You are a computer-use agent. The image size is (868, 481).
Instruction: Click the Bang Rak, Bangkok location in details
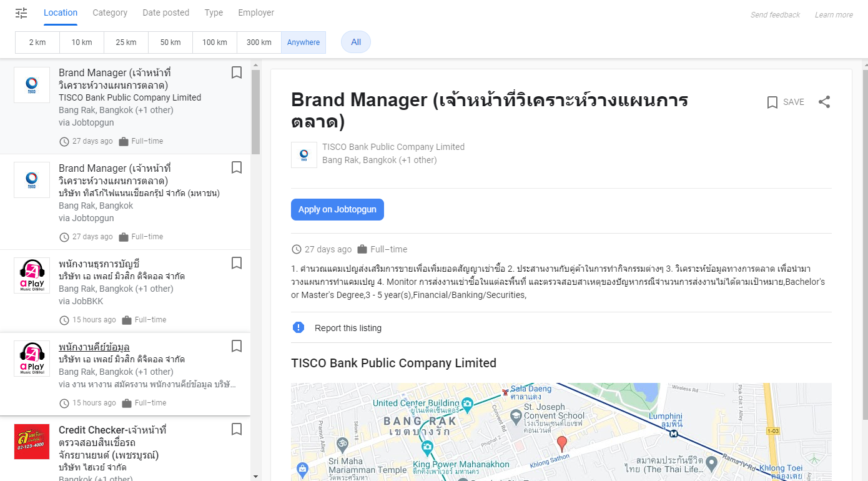[379, 160]
